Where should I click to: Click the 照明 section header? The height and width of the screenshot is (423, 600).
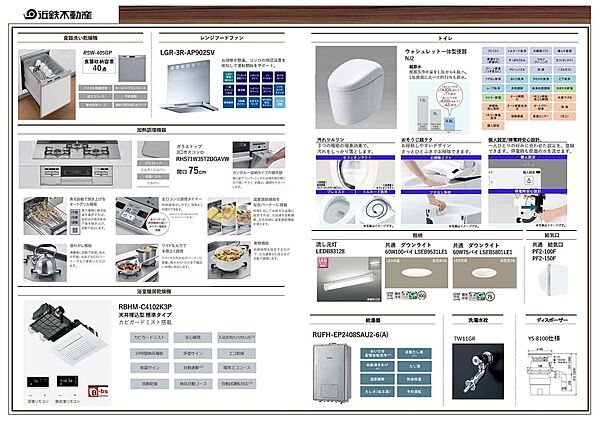coord(417,235)
